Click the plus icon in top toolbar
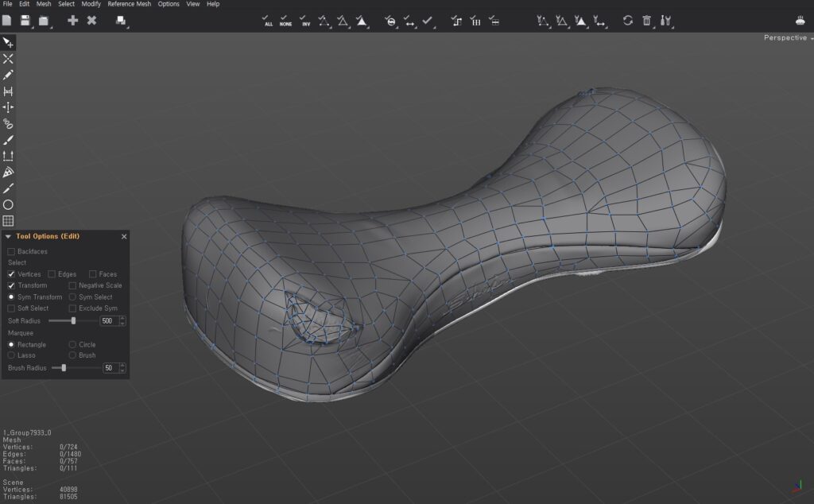This screenshot has height=504, width=814. [73, 21]
